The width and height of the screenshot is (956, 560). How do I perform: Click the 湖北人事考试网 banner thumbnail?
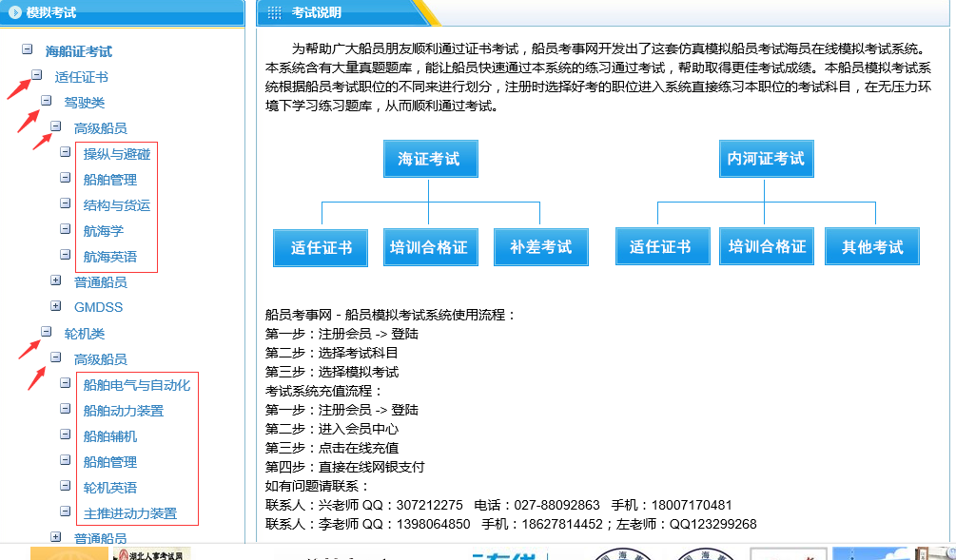(x=151, y=553)
